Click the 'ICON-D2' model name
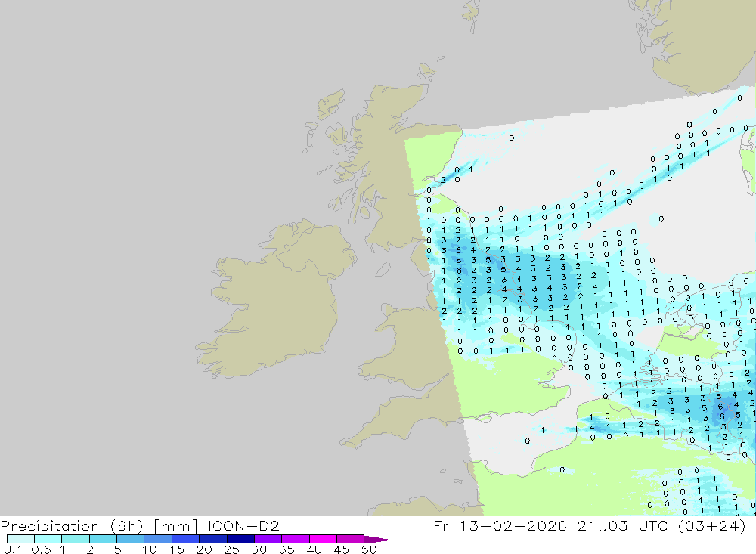This screenshot has height=554, width=756. point(243,525)
